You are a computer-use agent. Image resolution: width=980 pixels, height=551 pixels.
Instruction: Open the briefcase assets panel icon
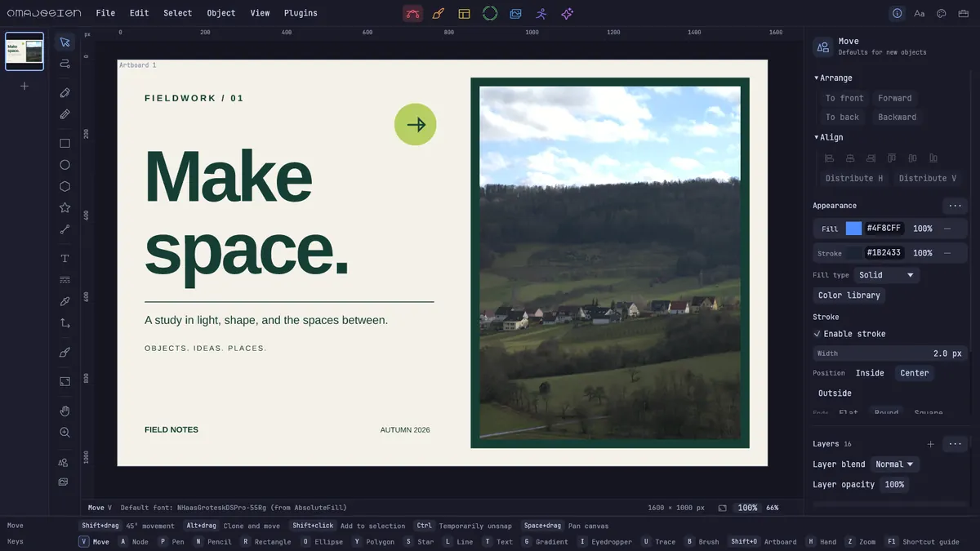963,13
